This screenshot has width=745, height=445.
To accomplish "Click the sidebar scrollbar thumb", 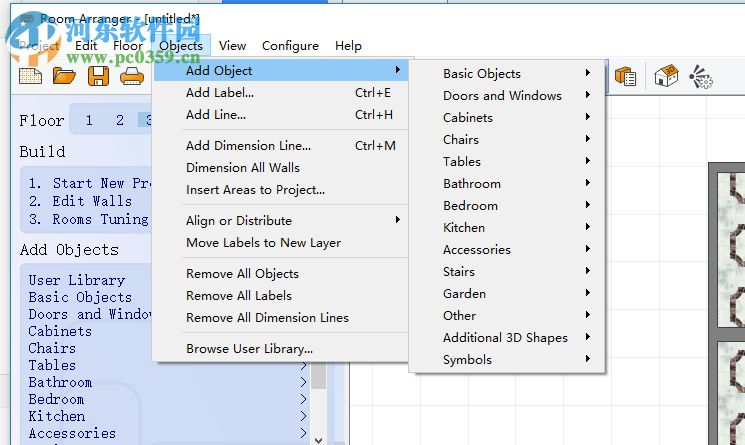I will pos(319,376).
